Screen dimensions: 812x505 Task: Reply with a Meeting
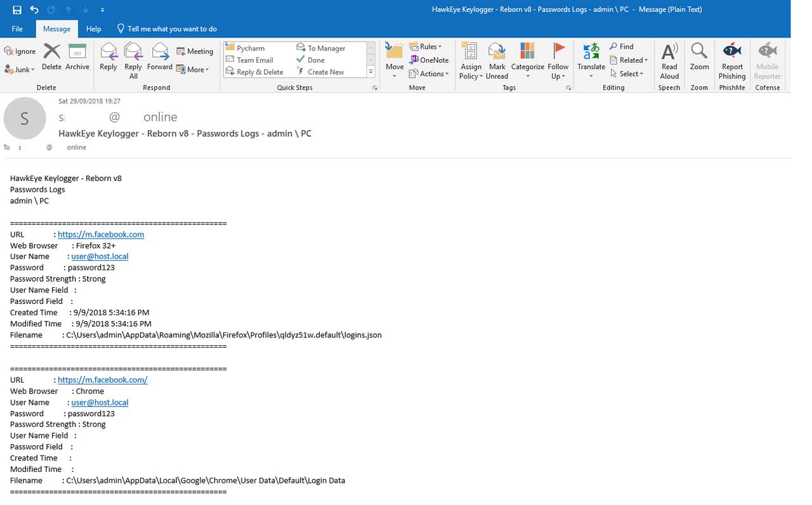(195, 51)
